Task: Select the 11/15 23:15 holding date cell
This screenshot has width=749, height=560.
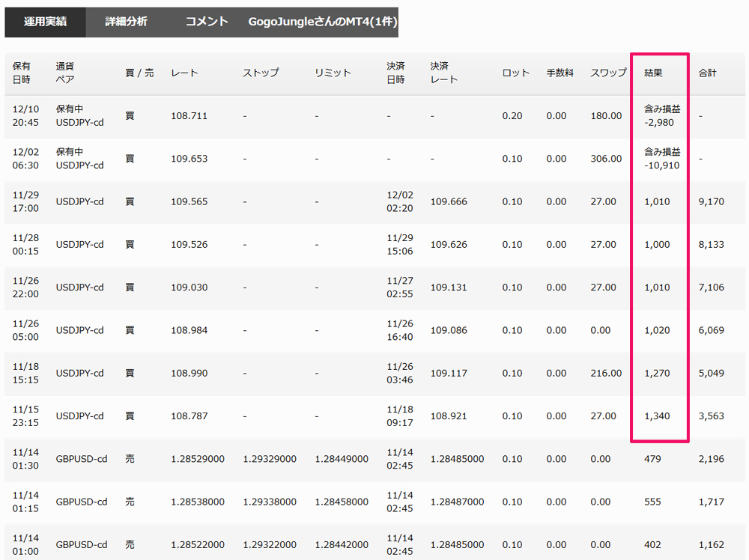Action: click(25, 416)
